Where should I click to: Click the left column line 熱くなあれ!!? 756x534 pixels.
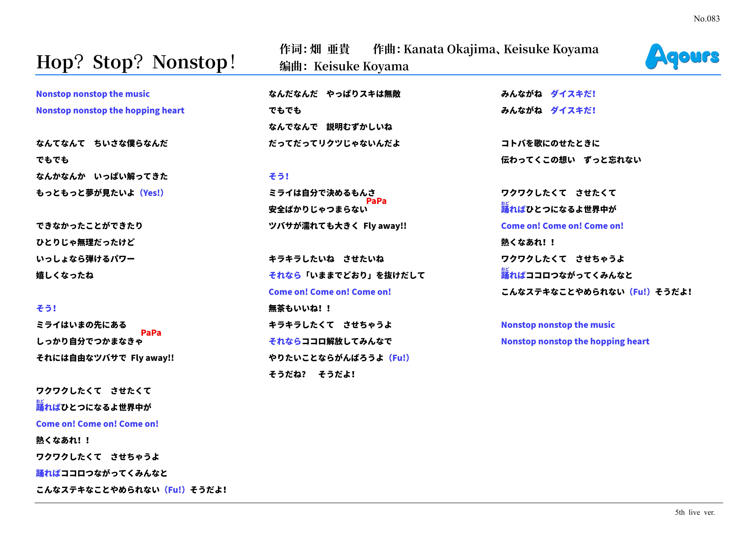coord(63,440)
